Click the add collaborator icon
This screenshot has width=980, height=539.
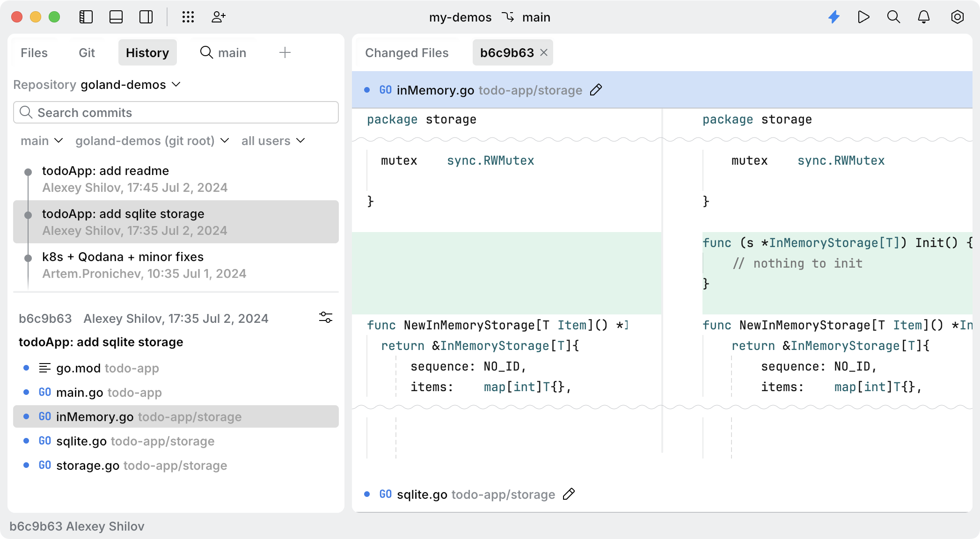(219, 17)
